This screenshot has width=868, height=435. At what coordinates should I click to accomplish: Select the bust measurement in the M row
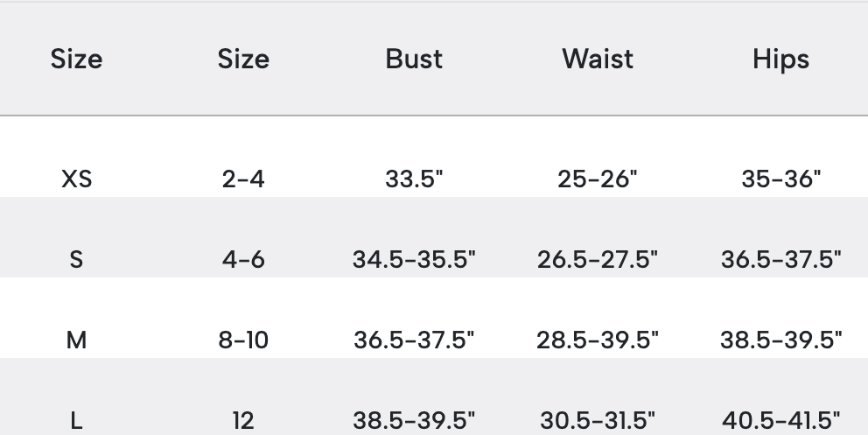(414, 340)
